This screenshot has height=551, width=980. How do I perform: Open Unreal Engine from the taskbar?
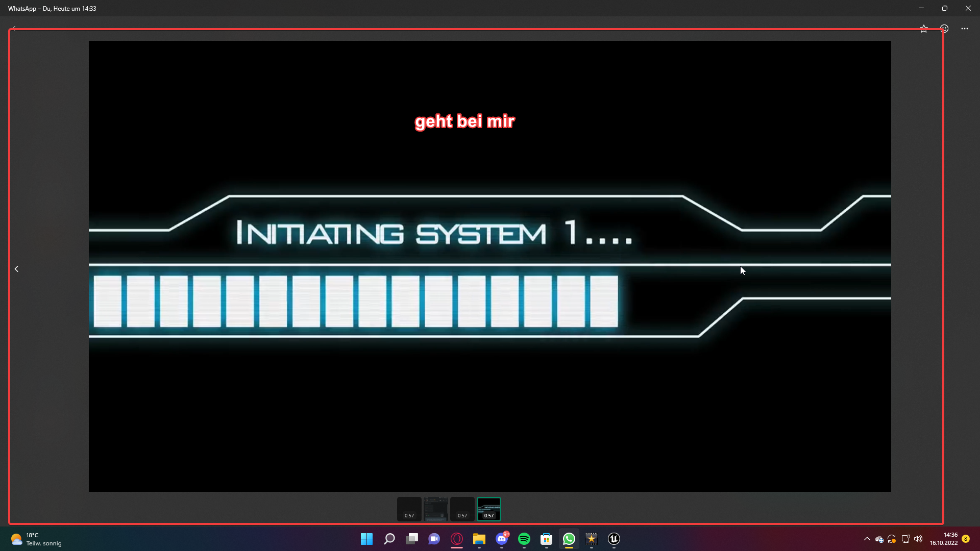click(614, 539)
